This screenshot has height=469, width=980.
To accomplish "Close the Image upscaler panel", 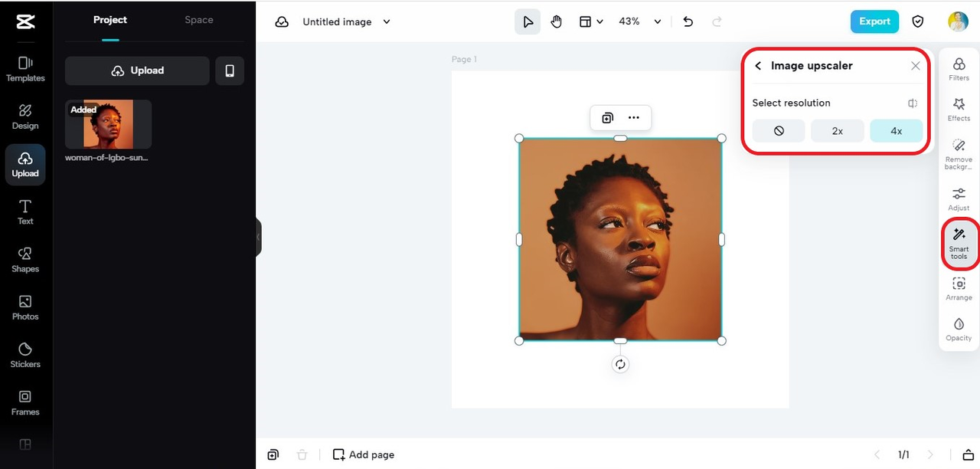I will (916, 66).
